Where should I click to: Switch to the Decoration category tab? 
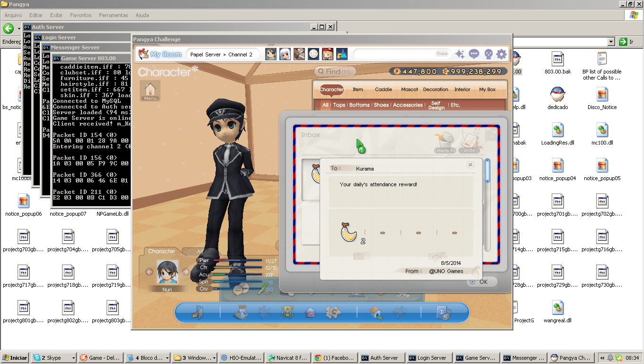click(436, 89)
